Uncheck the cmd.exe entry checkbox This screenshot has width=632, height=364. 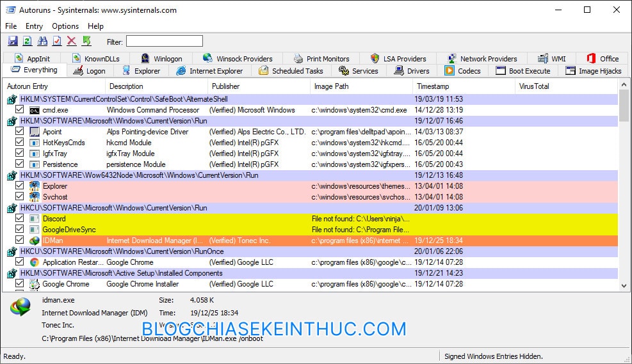[x=19, y=109]
